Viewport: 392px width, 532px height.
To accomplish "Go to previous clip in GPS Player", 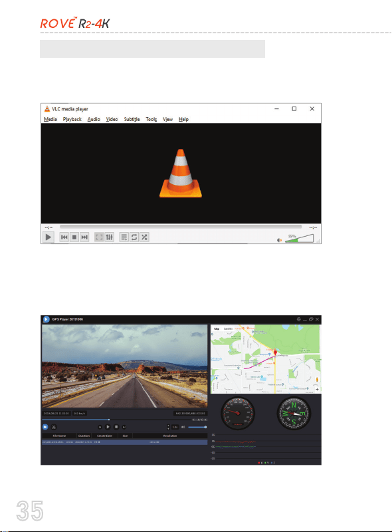I will 100,427.
